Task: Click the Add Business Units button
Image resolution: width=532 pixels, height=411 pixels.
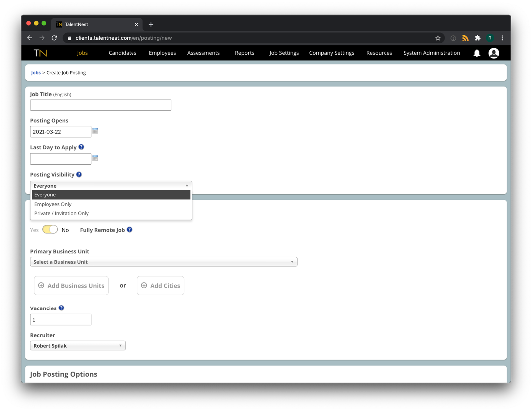Action: coord(71,285)
